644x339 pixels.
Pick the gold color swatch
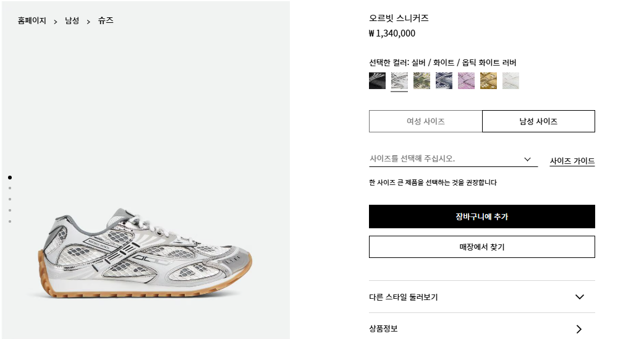(x=488, y=81)
